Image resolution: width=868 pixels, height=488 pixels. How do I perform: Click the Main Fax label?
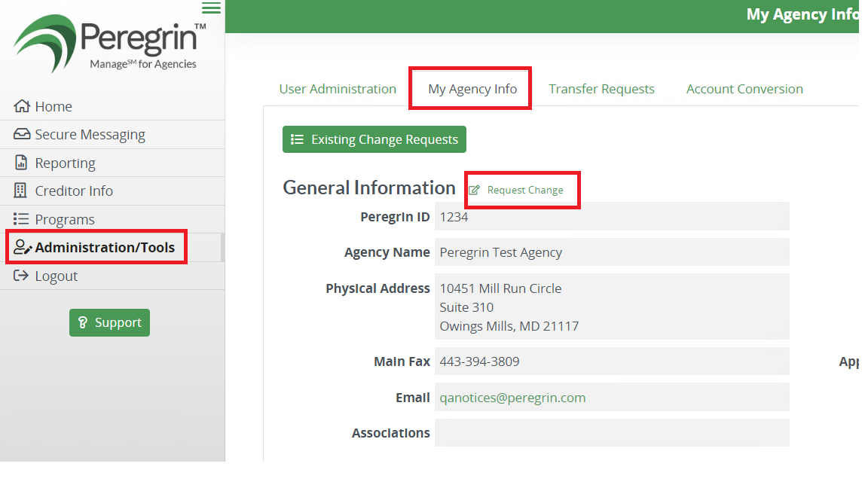pos(402,361)
